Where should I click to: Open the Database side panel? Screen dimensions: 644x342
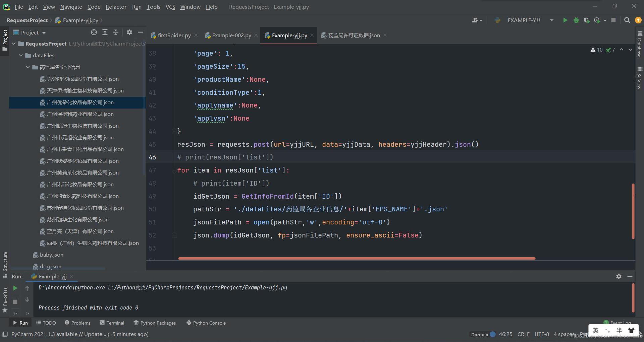640,44
